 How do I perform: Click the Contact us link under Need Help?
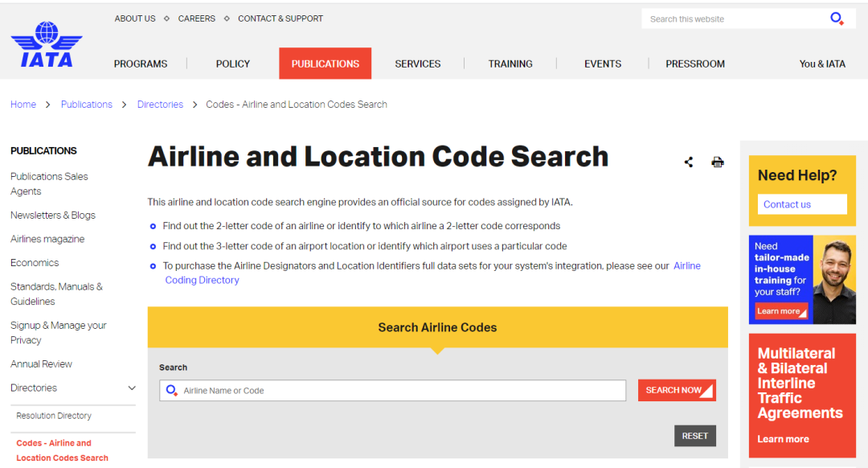tap(787, 204)
